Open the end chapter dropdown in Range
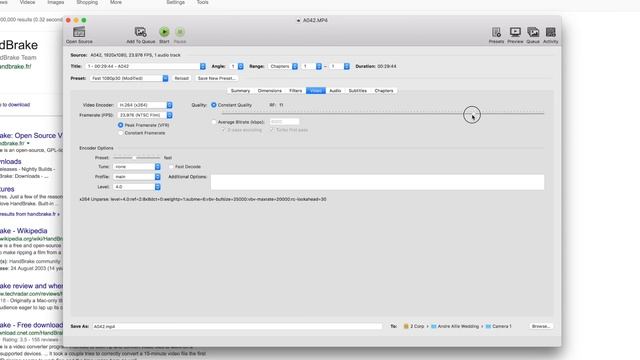The width and height of the screenshot is (640, 360). coord(340,66)
